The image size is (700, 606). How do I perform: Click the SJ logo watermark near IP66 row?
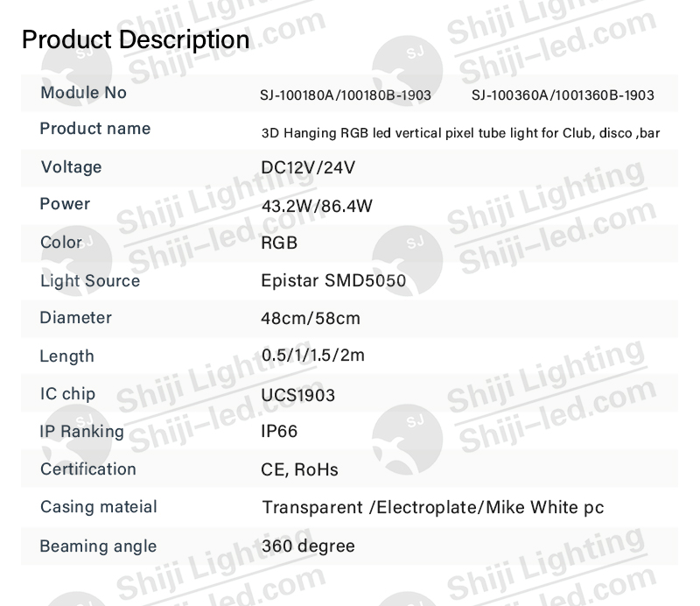tap(407, 440)
